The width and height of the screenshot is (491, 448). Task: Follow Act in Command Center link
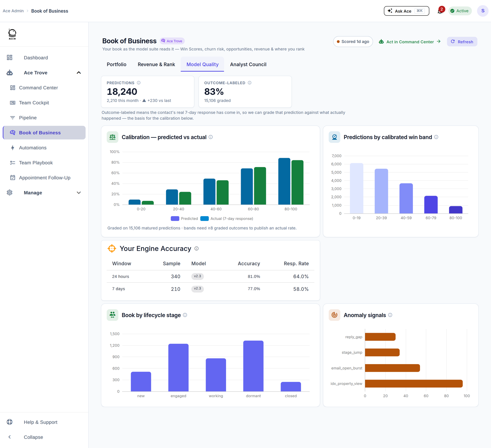point(410,42)
